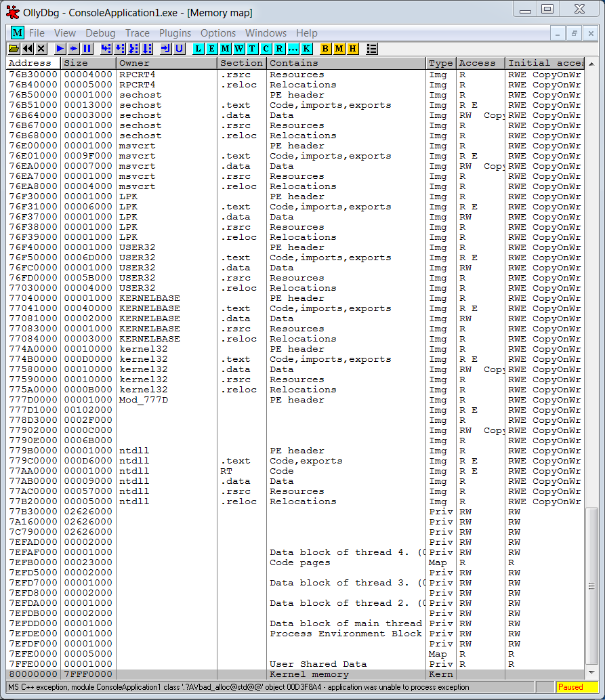Pause execution with the pause icon
Screen dimensions: 605x700
(x=87, y=49)
